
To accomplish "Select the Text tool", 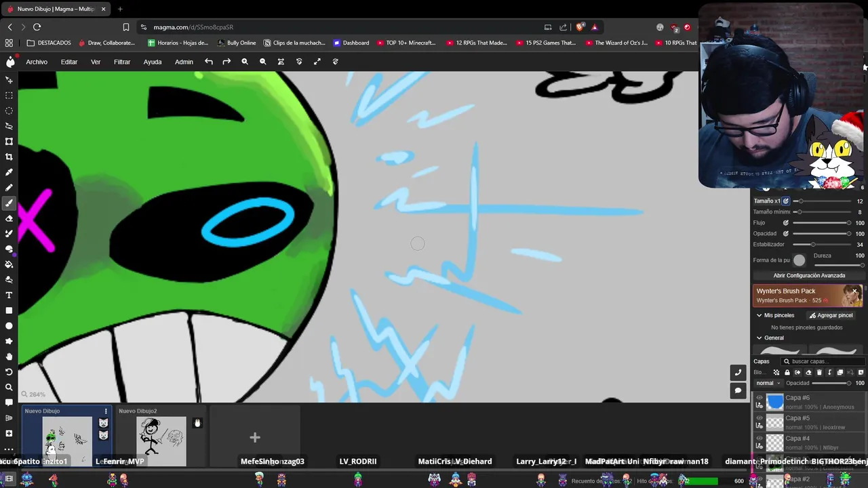I will click(9, 295).
